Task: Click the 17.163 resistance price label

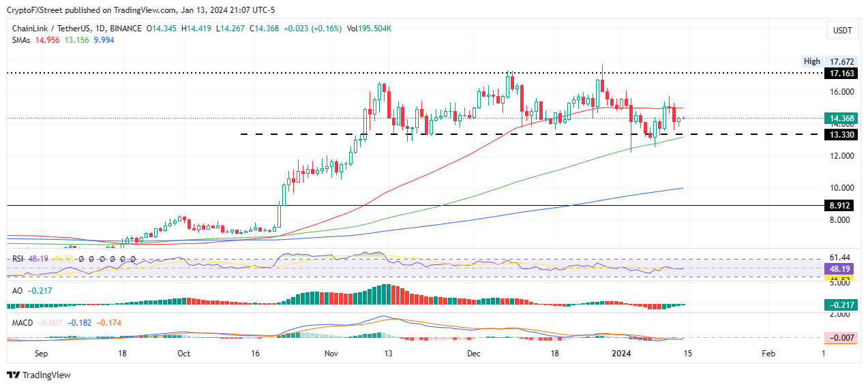Action: pos(840,72)
